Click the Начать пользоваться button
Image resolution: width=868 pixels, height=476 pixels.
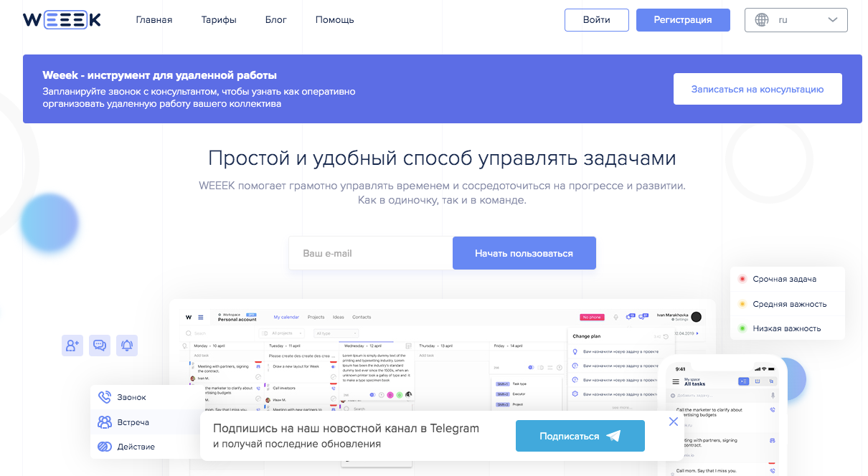click(x=524, y=252)
